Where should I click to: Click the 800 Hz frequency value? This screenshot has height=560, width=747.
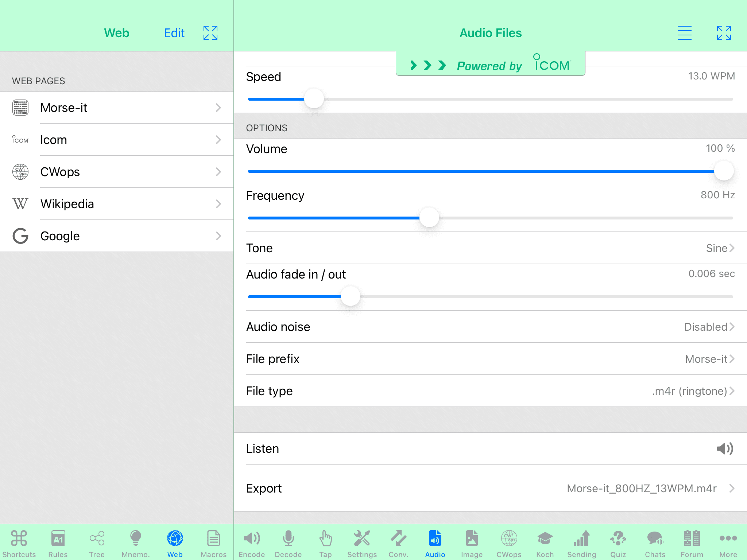[717, 195]
